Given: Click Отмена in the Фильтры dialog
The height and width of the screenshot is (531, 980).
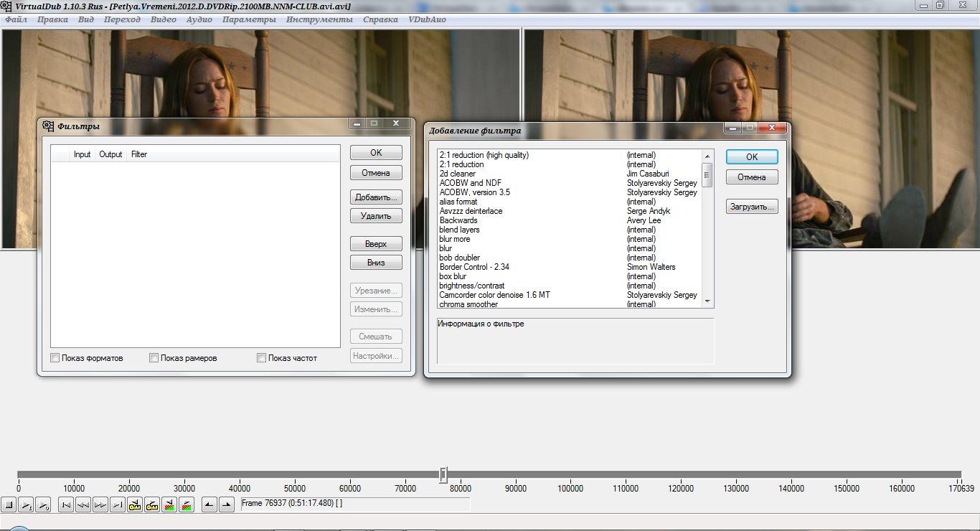Looking at the screenshot, I should point(376,173).
